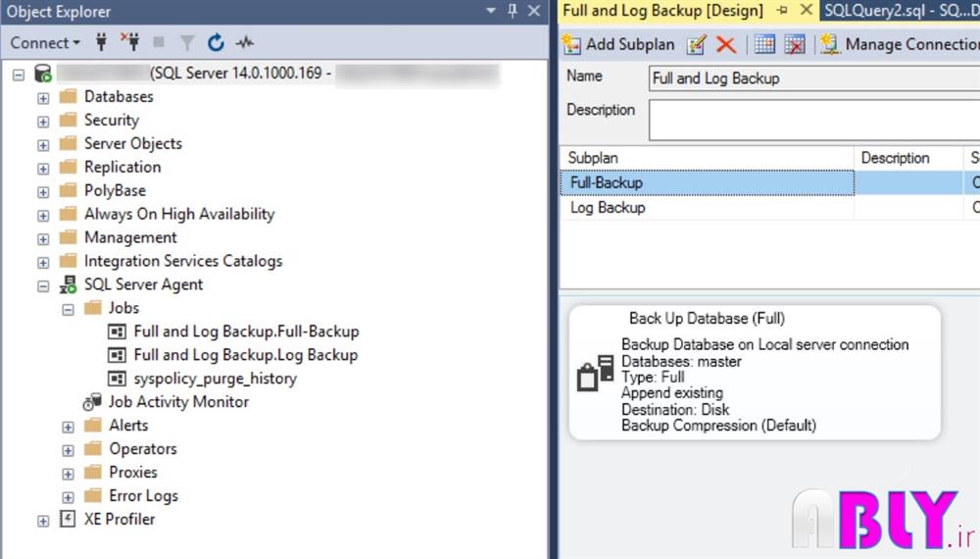Expand the Error Logs folder
This screenshot has width=980, height=559.
pyautogui.click(x=69, y=498)
